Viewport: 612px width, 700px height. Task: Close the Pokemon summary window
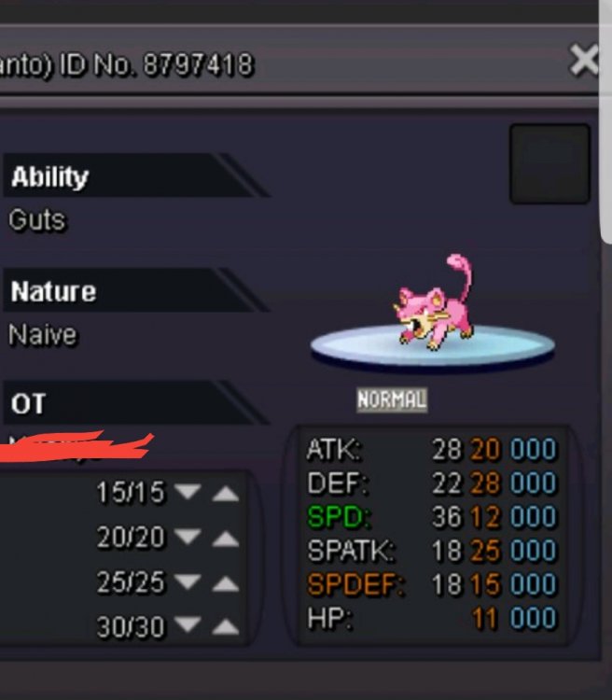[x=583, y=60]
